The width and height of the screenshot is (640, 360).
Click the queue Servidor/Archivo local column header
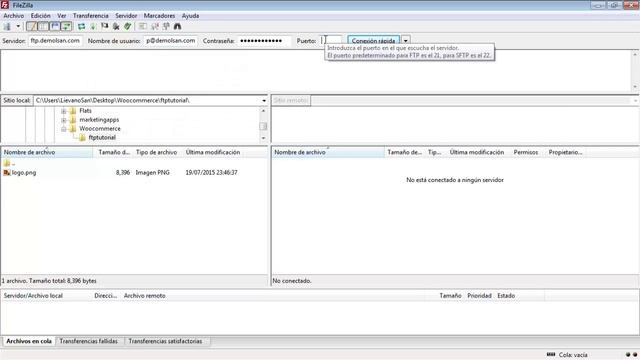[x=46, y=296]
